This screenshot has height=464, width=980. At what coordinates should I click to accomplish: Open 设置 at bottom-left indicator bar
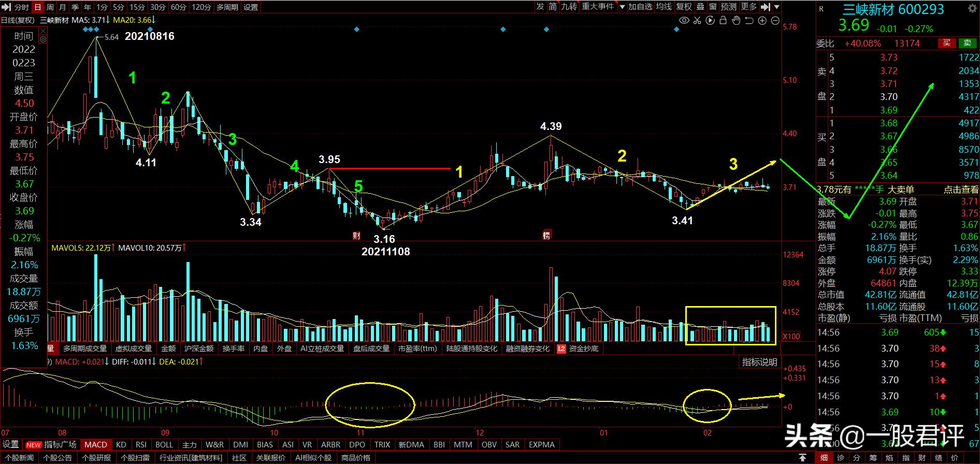pyautogui.click(x=11, y=444)
